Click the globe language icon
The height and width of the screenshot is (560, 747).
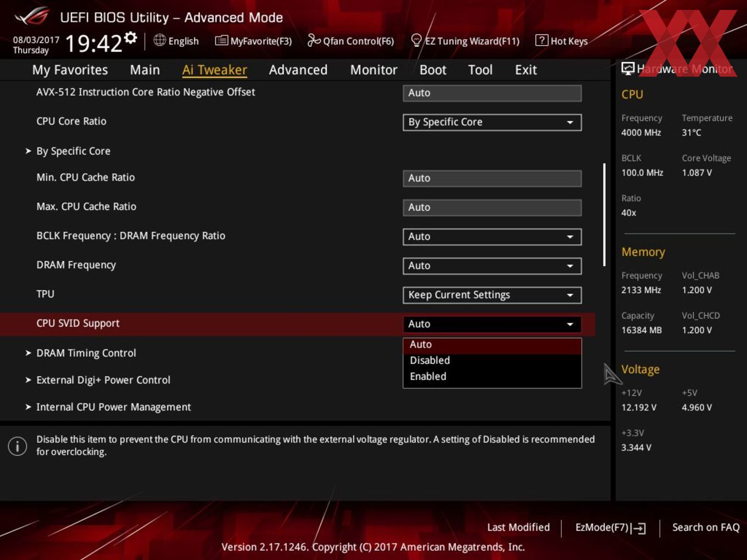pos(159,40)
